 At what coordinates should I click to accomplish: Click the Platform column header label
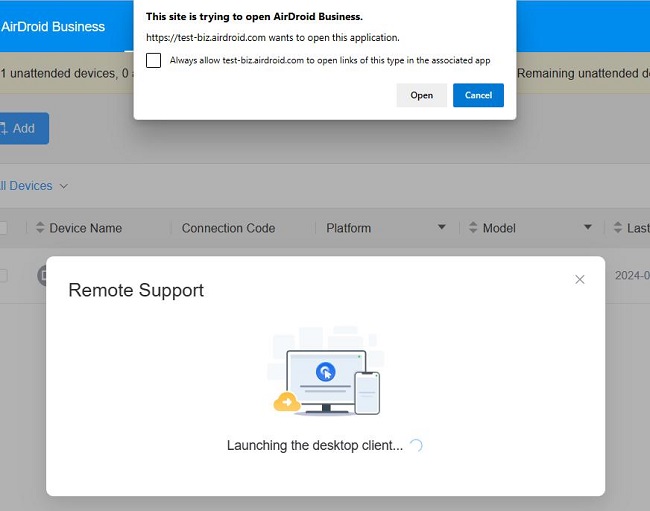click(x=348, y=228)
